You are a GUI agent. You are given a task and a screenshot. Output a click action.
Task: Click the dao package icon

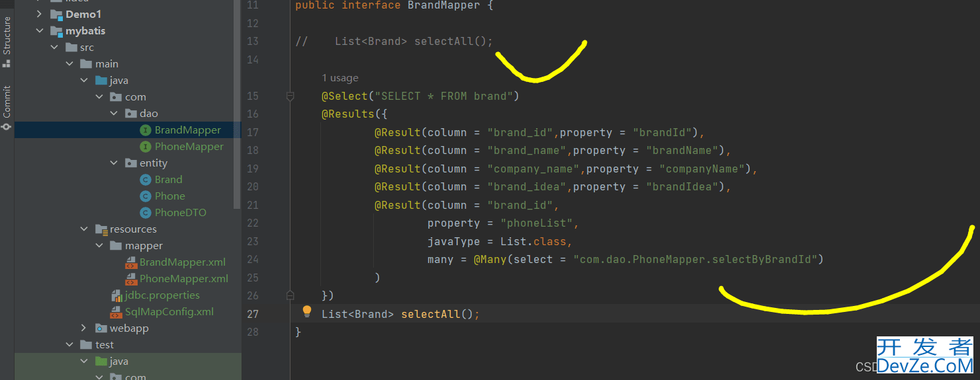[x=131, y=114]
